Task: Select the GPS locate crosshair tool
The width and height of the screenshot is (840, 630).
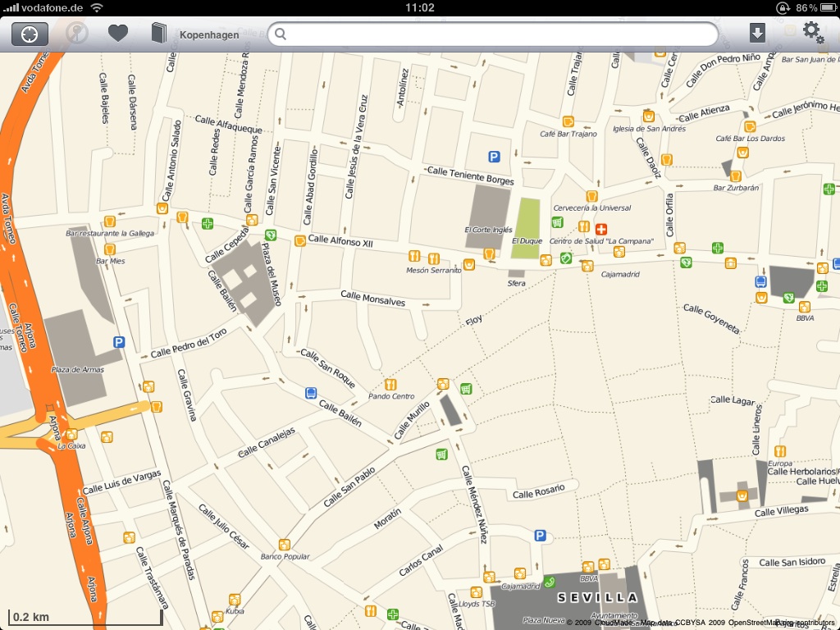Action: (x=30, y=34)
